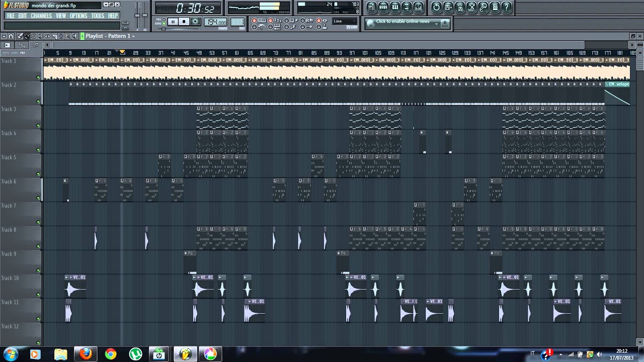
Task: Click the song position slider under transport
Action: [x=179, y=29]
